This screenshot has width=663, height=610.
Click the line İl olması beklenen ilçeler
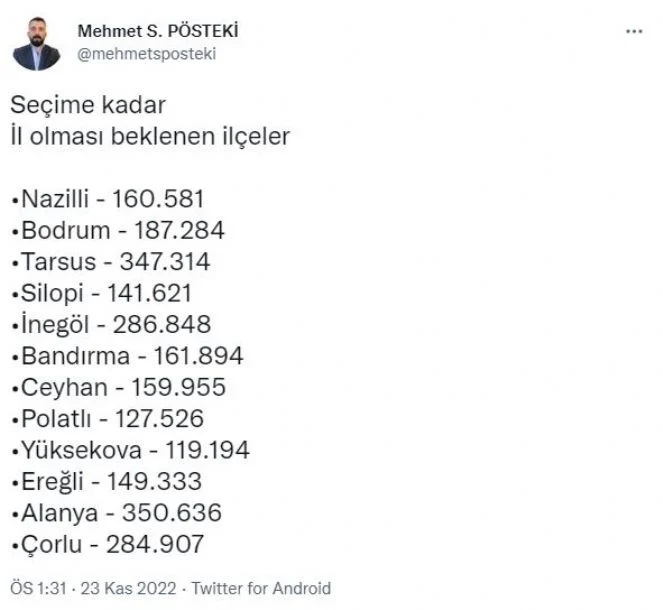150,137
